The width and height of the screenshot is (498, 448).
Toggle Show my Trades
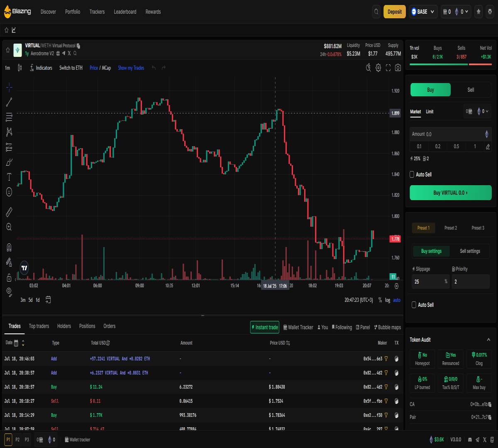[131, 68]
